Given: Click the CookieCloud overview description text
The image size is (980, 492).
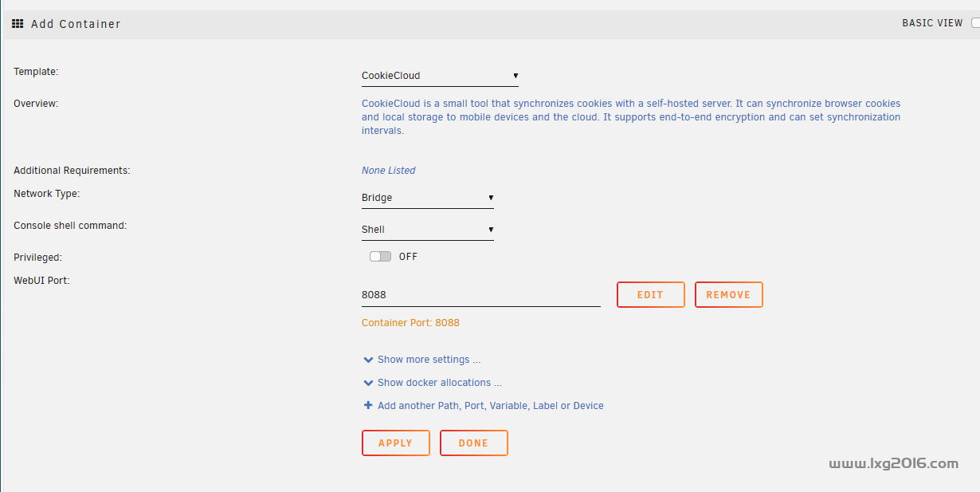Looking at the screenshot, I should coord(631,117).
